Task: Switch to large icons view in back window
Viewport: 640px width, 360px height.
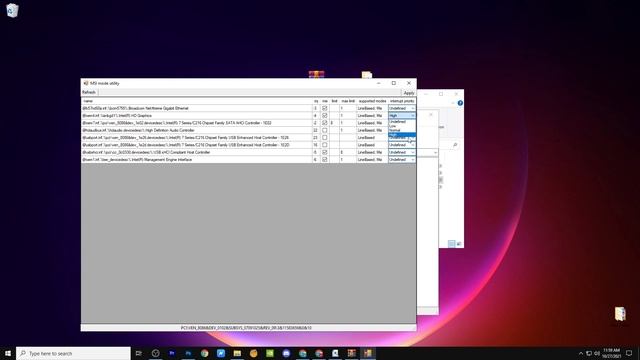Action: point(459,244)
